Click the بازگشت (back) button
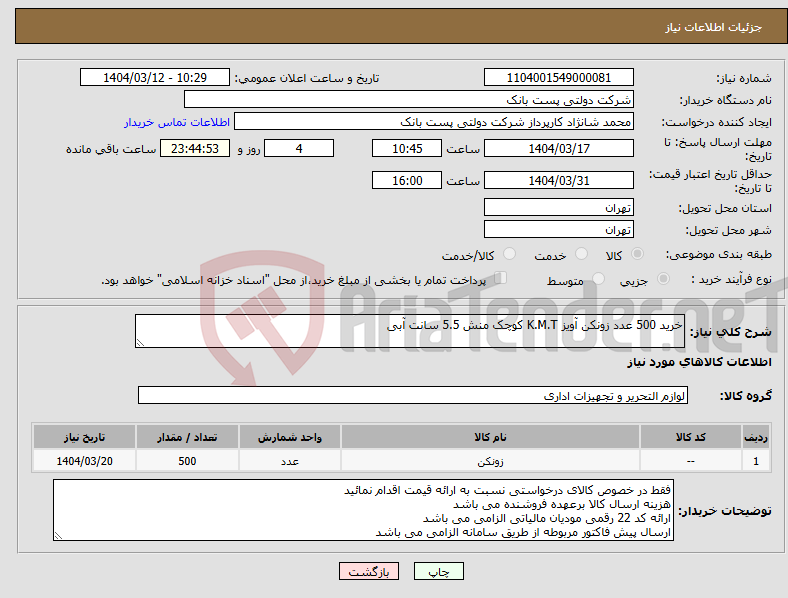The image size is (788, 598). tap(369, 571)
